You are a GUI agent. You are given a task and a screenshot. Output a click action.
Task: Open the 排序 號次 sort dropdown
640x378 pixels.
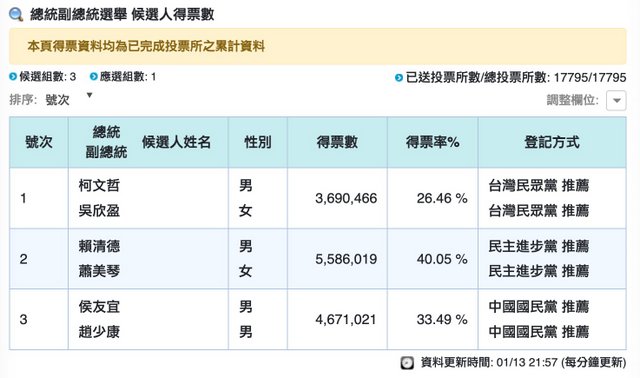(69, 99)
